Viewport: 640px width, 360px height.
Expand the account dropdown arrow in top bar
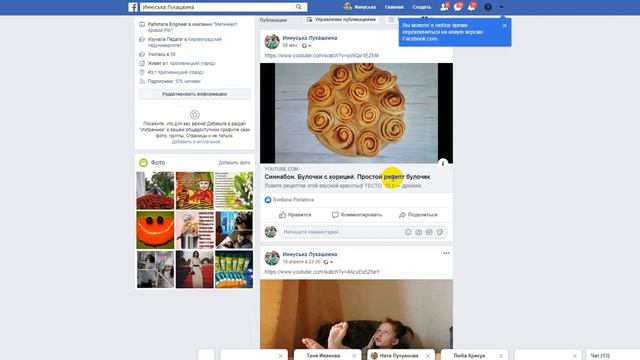tap(502, 7)
